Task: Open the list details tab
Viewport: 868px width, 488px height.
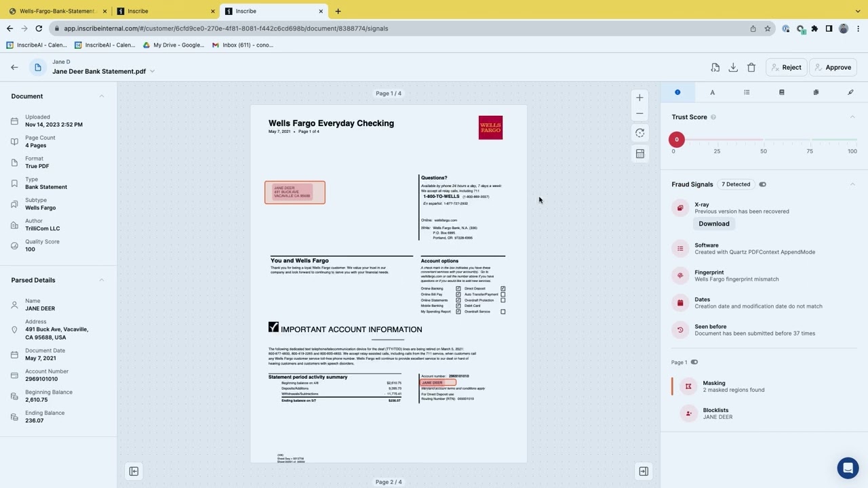Action: [x=747, y=92]
